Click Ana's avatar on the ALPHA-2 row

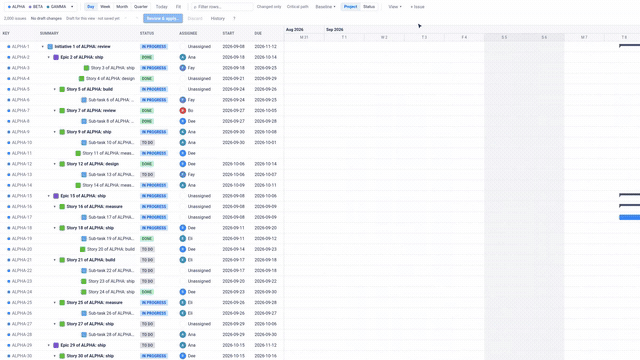(182, 57)
